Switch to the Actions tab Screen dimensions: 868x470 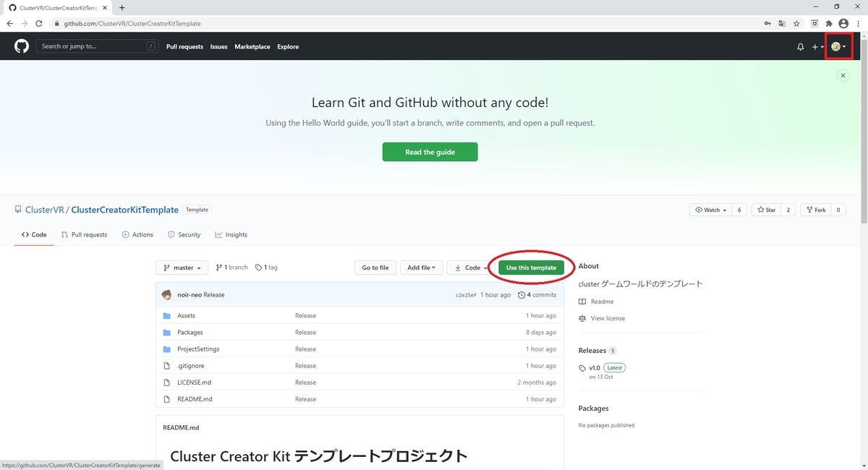[137, 234]
